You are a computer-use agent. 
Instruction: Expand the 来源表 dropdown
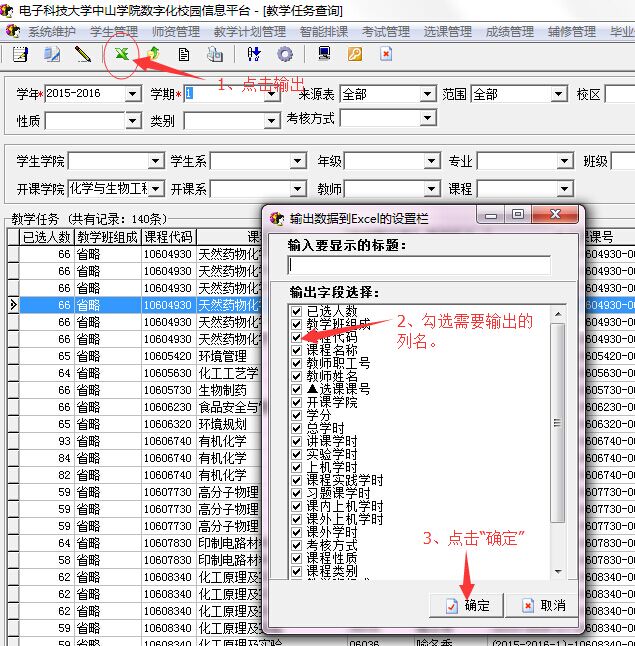(x=427, y=95)
